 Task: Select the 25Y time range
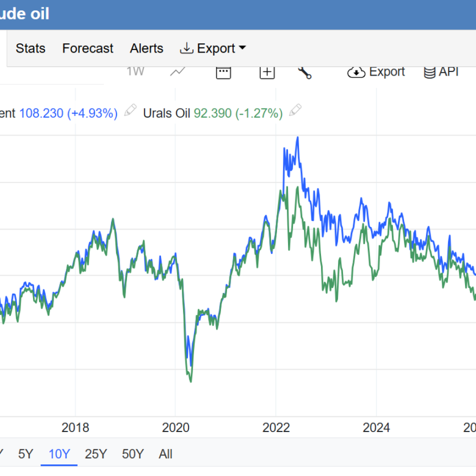(96, 454)
